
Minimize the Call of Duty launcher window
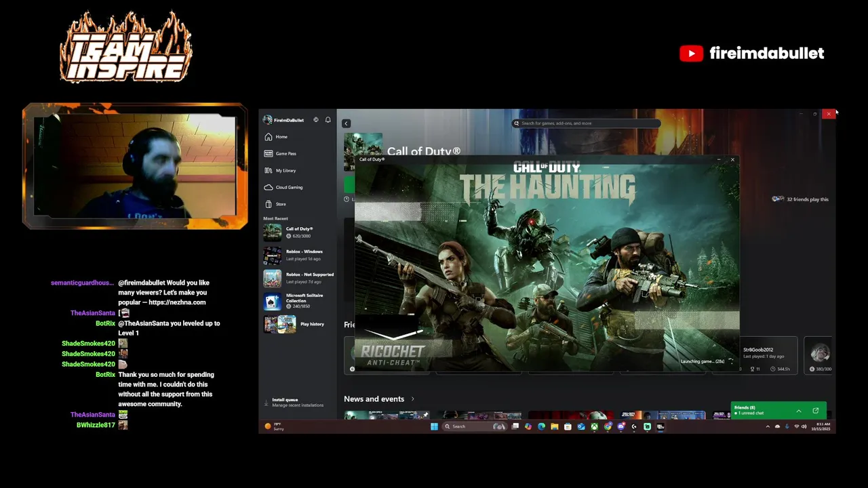point(719,159)
